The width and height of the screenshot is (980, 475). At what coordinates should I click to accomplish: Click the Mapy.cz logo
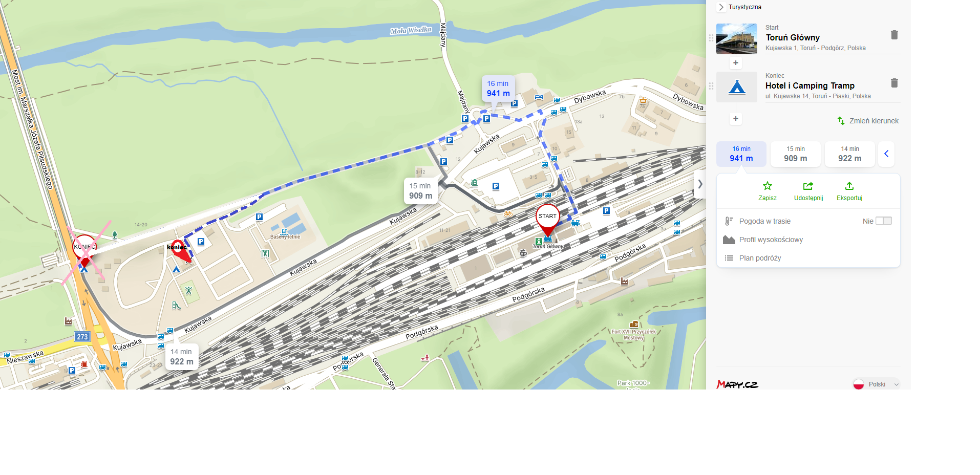737,384
